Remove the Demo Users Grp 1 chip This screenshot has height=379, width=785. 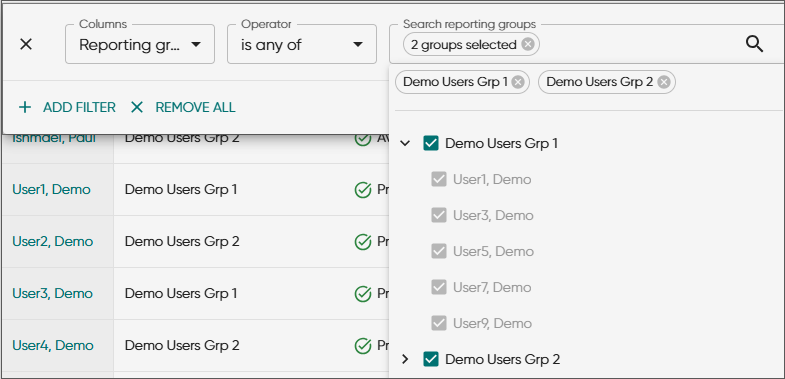(x=518, y=82)
